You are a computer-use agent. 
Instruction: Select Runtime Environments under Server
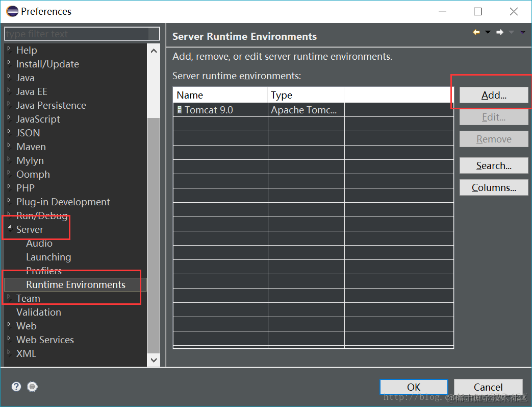point(75,285)
